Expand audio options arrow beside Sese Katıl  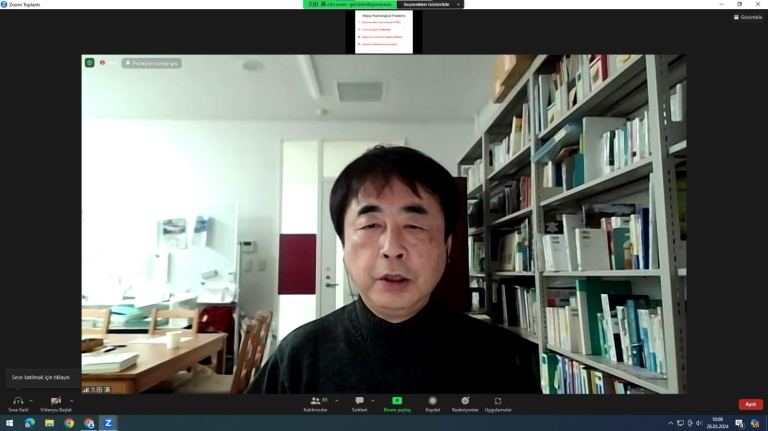pyautogui.click(x=32, y=401)
